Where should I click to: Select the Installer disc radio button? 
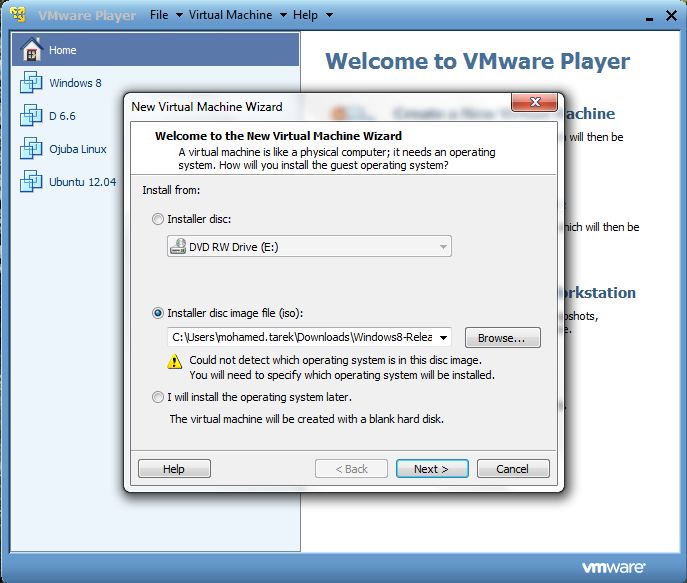pyautogui.click(x=158, y=219)
